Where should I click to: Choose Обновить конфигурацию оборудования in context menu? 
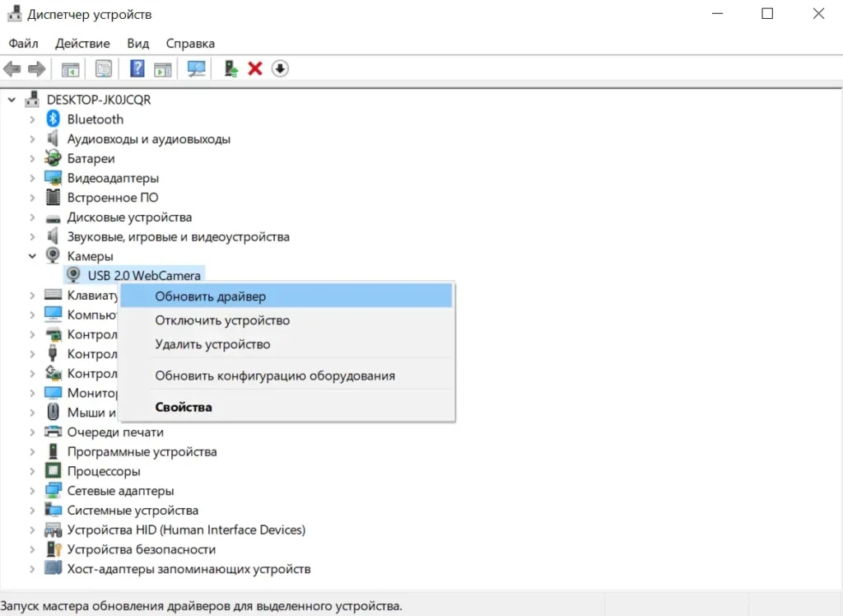(286, 376)
